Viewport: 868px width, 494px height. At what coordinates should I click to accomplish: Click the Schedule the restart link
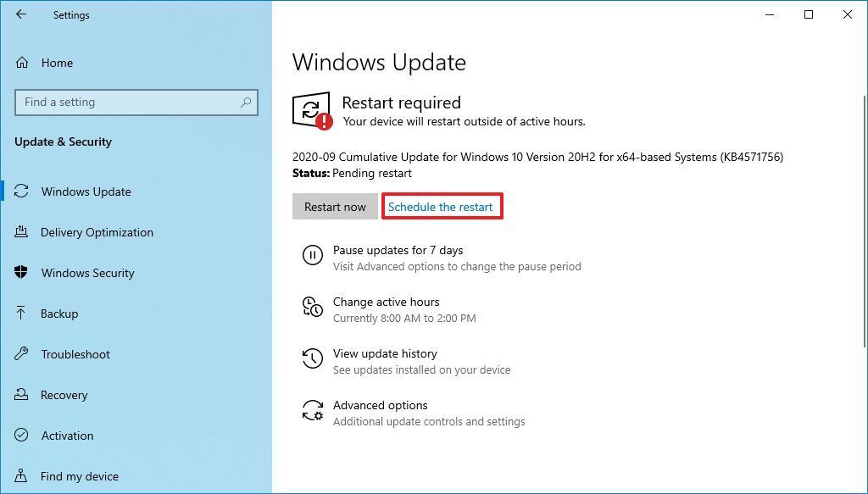tap(441, 207)
